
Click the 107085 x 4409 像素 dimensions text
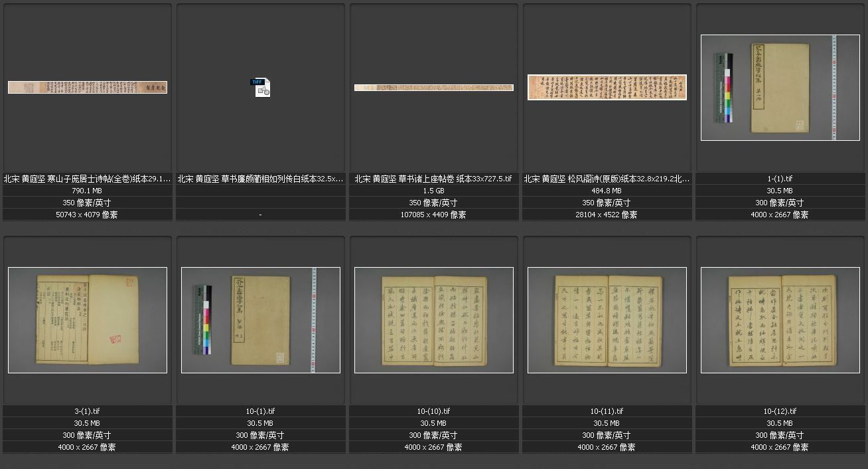pyautogui.click(x=433, y=215)
